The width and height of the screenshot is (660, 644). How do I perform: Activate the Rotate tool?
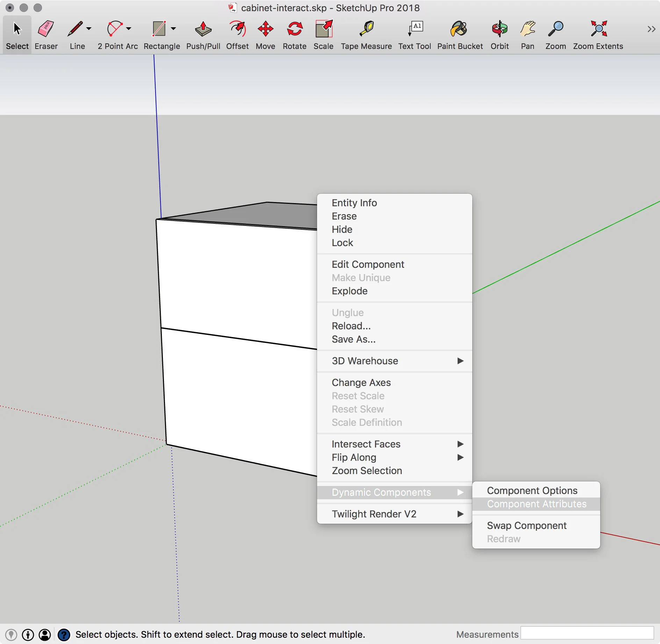294,35
